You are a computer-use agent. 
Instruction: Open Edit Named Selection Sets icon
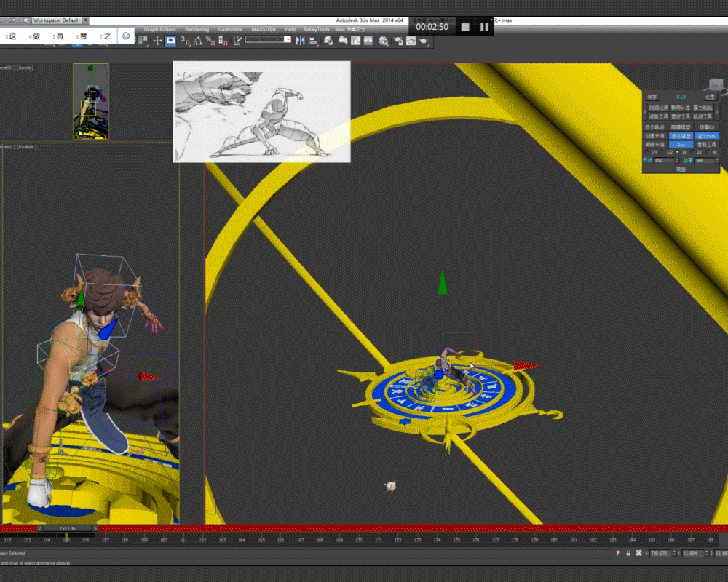coord(237,41)
